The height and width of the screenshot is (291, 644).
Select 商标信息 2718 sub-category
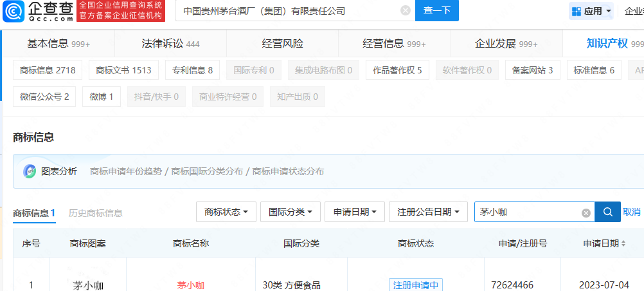[x=48, y=70]
